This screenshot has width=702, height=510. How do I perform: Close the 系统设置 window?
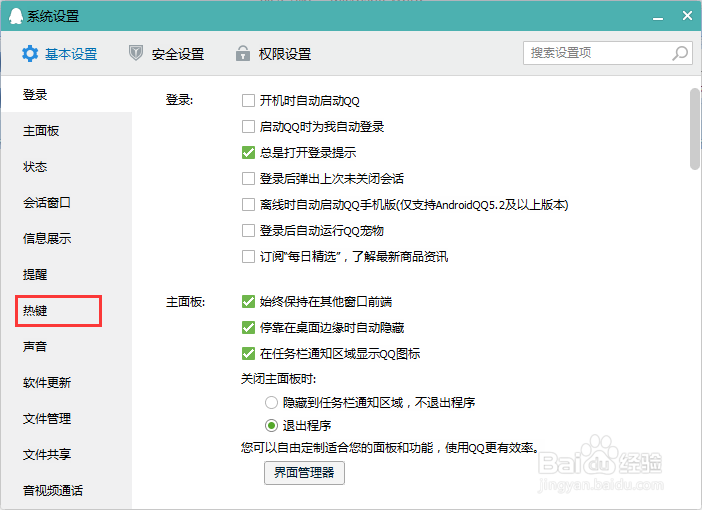click(687, 16)
